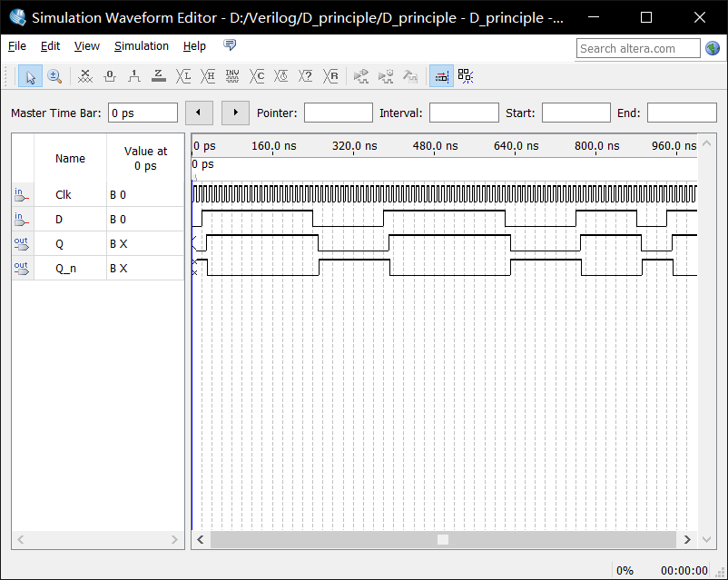Click the D input pin icon
728x580 pixels.
(x=22, y=220)
